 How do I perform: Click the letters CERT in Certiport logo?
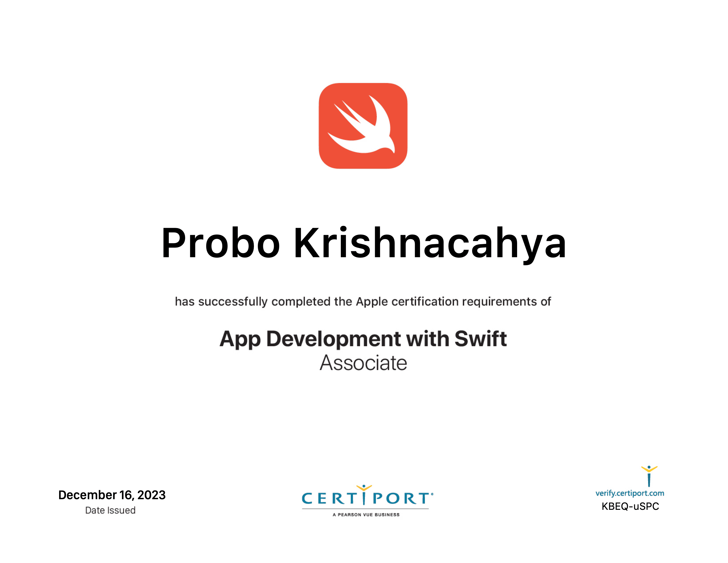pyautogui.click(x=329, y=499)
